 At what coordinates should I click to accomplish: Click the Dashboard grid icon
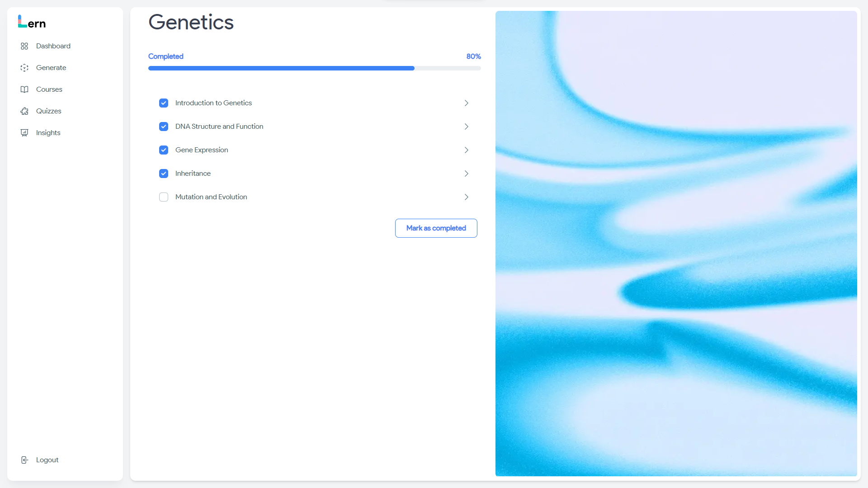click(x=24, y=46)
